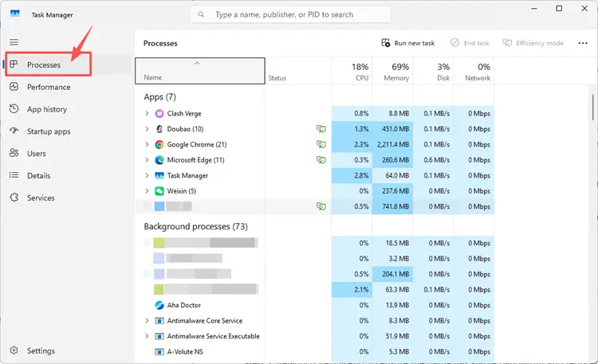Click efficiency leaf icon in Google Chrome row

click(321, 144)
